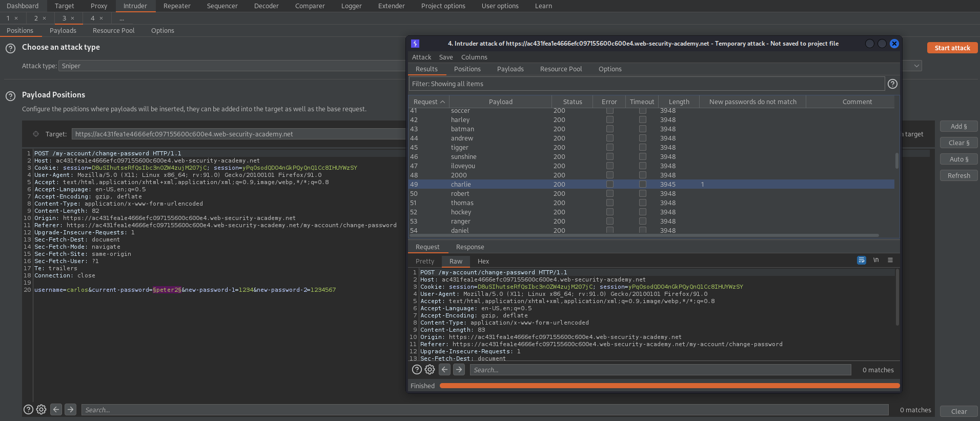
Task: Toggle word wrap icon in attack request viewer
Action: (x=862, y=260)
